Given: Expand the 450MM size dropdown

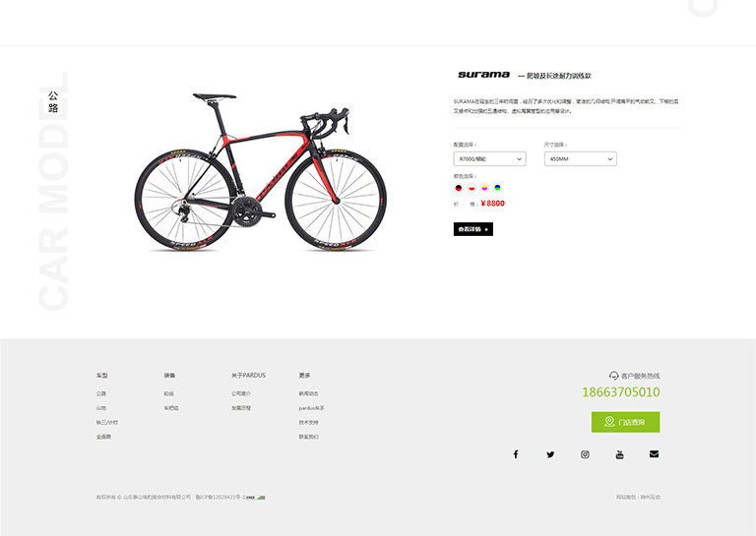Looking at the screenshot, I should [581, 159].
